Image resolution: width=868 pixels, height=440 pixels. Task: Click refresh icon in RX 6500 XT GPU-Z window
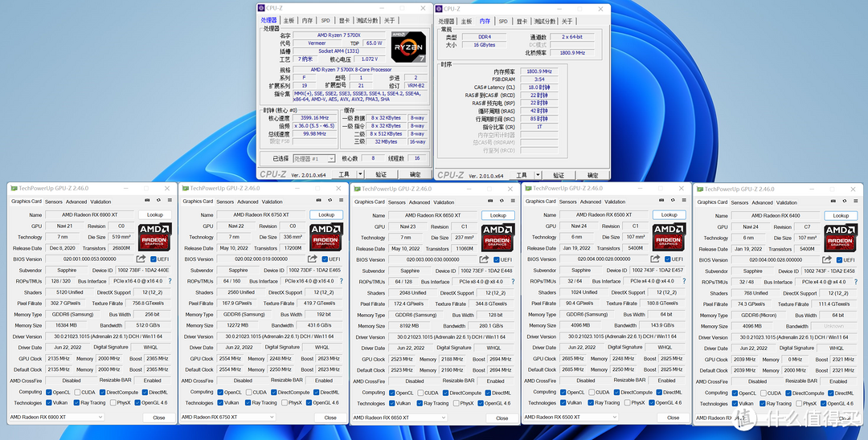[673, 200]
